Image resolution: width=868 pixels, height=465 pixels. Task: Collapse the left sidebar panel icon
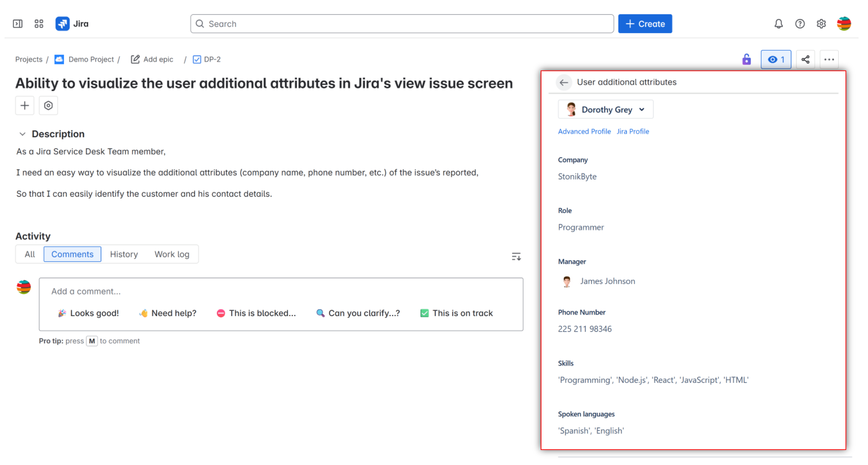[x=17, y=24]
